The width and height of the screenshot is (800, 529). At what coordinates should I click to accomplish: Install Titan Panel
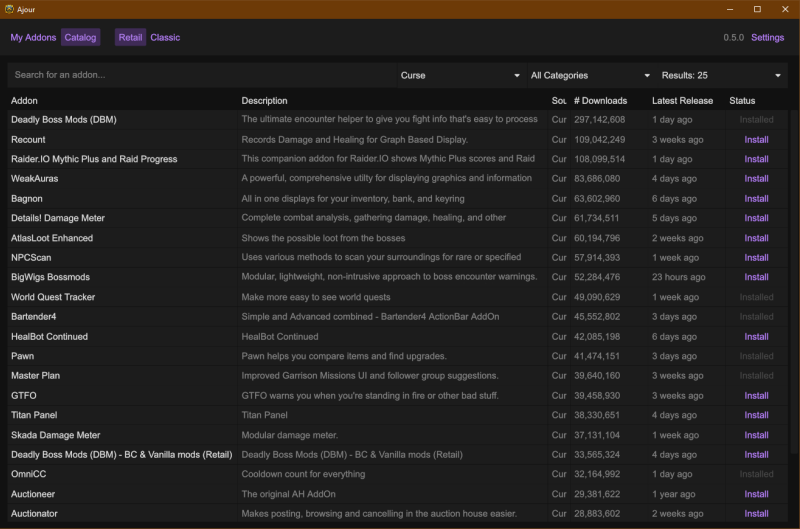point(756,415)
